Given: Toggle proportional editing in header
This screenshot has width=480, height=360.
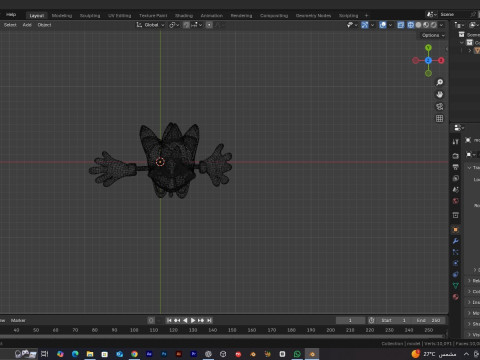Looking at the screenshot, I should click(x=209, y=25).
